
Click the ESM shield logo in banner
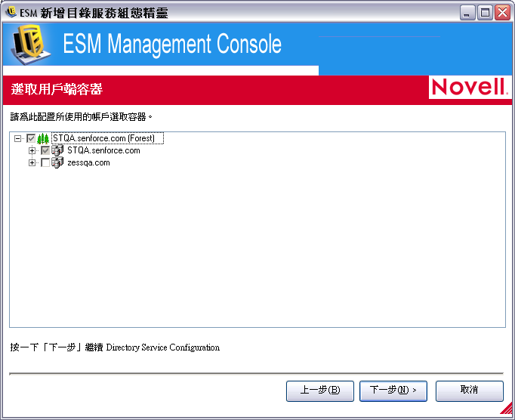pyautogui.click(x=30, y=45)
